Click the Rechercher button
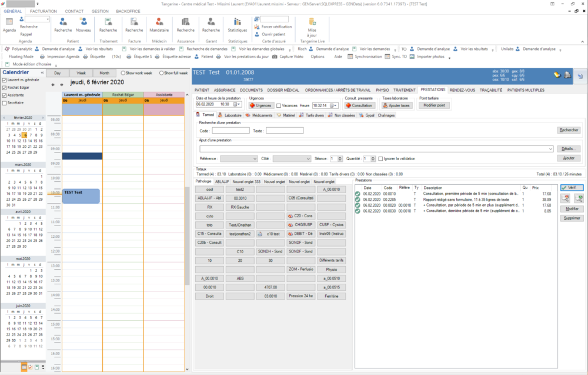This screenshot has height=375, width=588. click(569, 130)
